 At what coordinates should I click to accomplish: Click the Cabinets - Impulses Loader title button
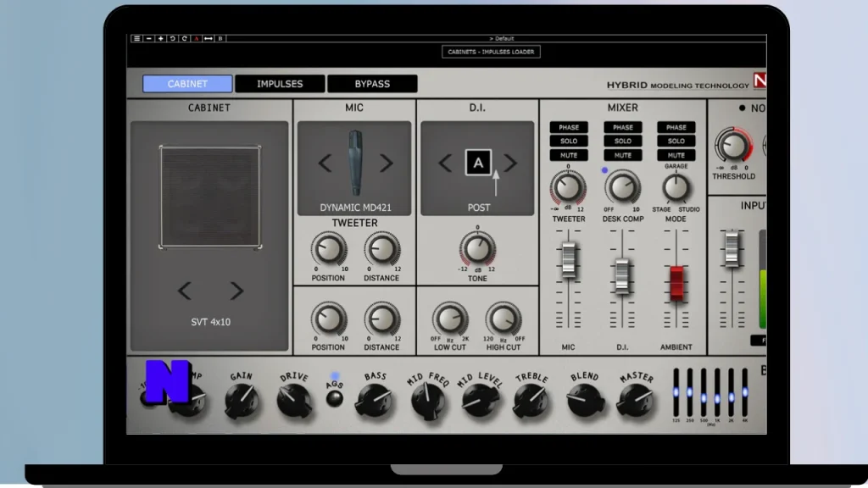tap(491, 52)
